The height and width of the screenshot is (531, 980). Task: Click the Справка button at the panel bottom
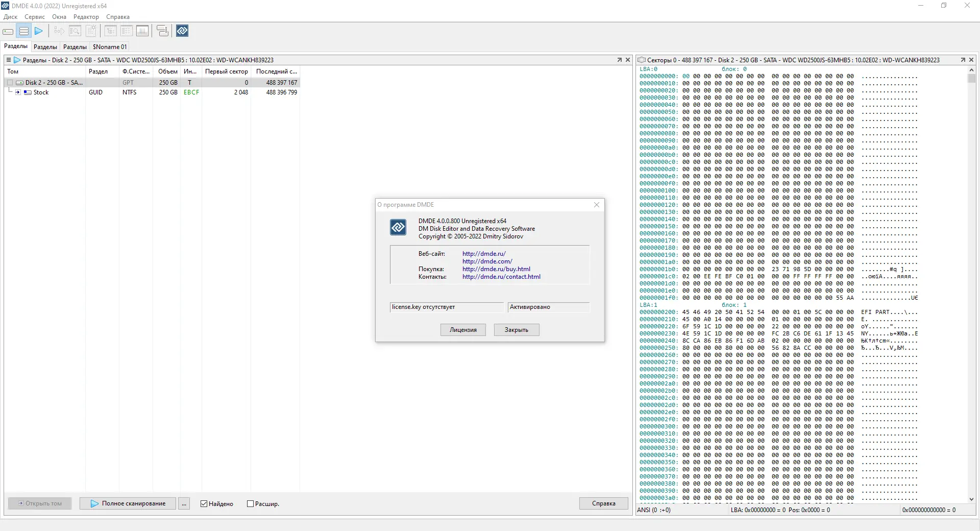coord(604,503)
